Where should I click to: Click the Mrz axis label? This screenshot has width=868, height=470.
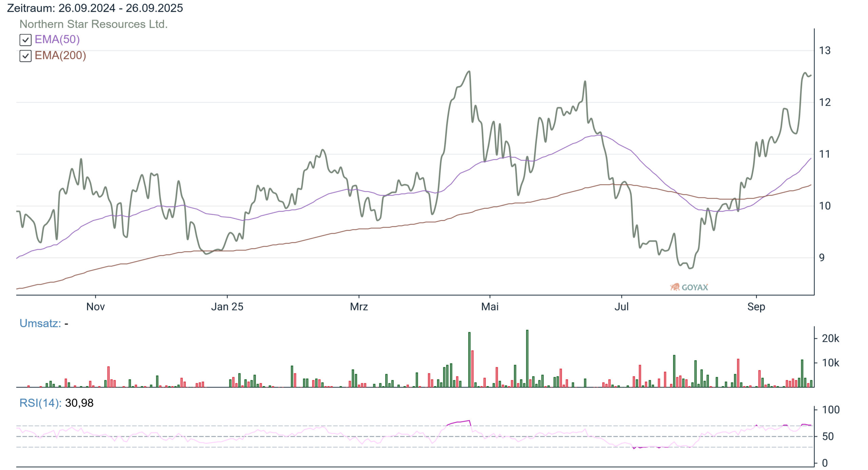[x=359, y=307]
